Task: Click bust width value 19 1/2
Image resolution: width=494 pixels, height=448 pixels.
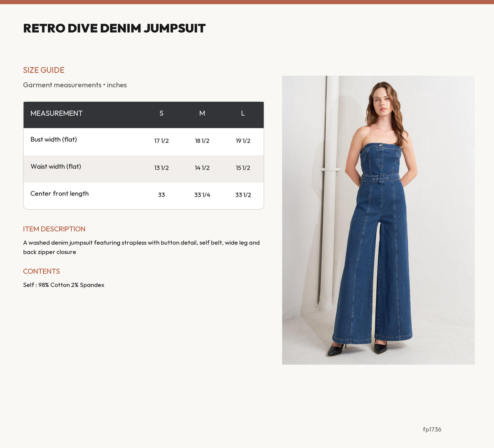Action: point(243,141)
